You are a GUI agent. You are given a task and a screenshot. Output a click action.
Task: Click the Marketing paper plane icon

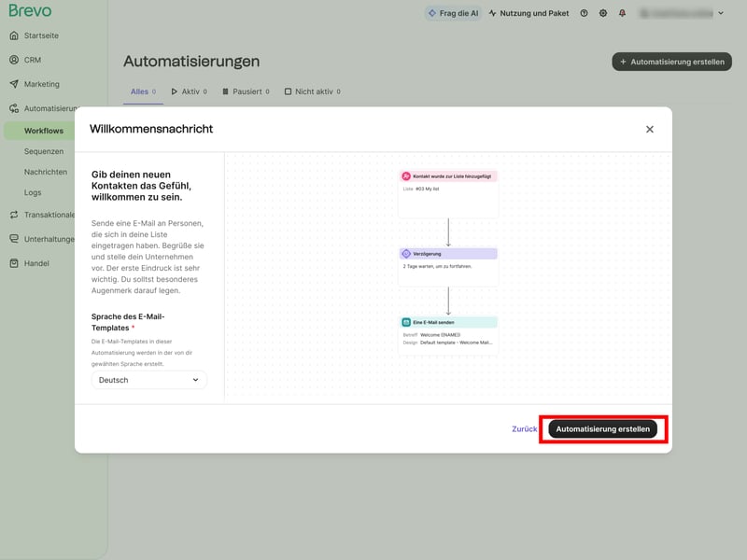(14, 84)
